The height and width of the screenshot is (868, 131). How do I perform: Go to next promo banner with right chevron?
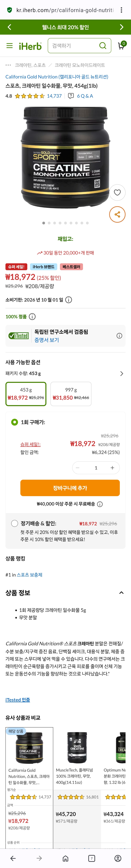pyautogui.click(x=122, y=27)
